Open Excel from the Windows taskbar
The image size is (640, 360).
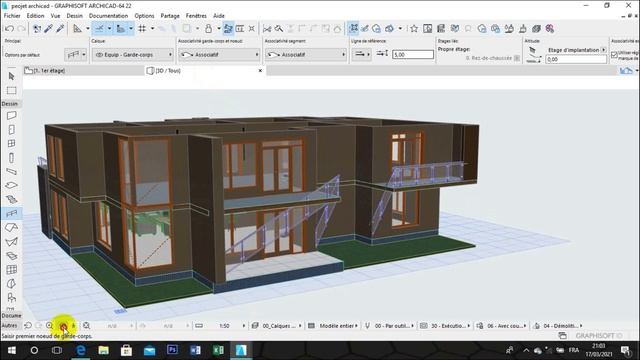click(x=218, y=350)
